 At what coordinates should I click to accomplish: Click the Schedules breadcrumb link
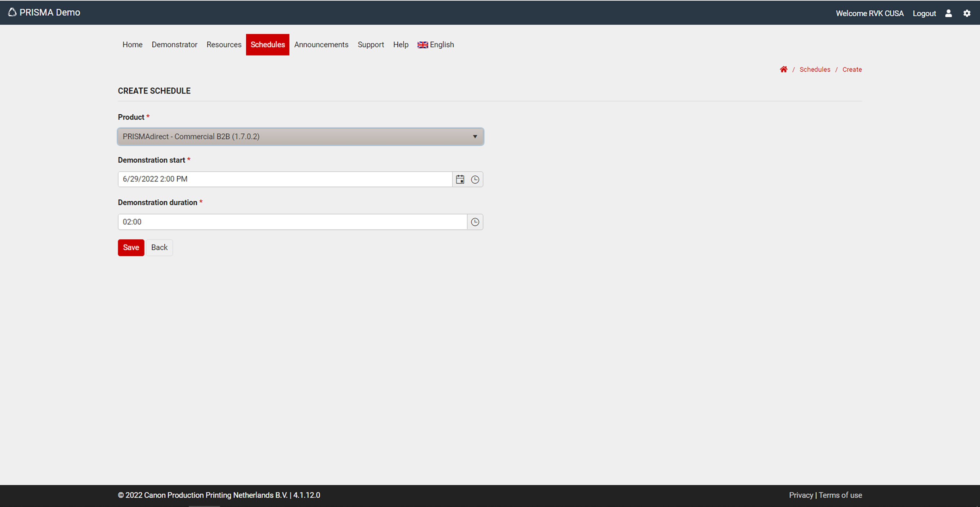[815, 69]
